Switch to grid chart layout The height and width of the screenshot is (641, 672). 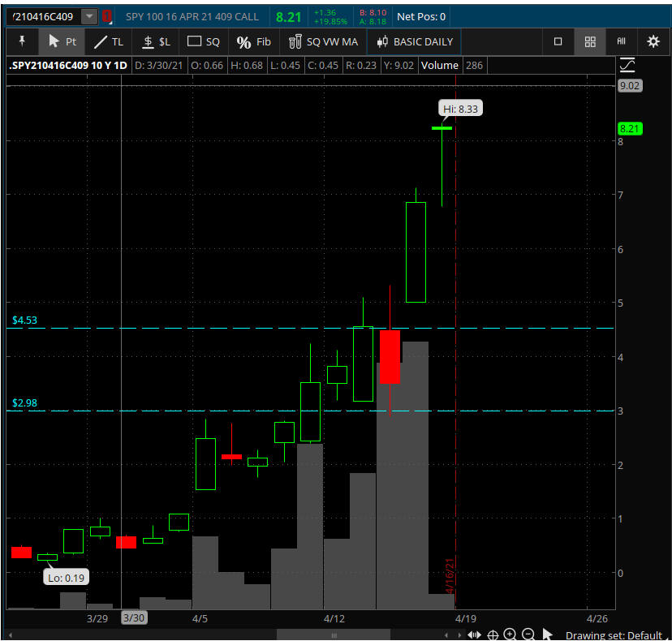click(x=590, y=41)
